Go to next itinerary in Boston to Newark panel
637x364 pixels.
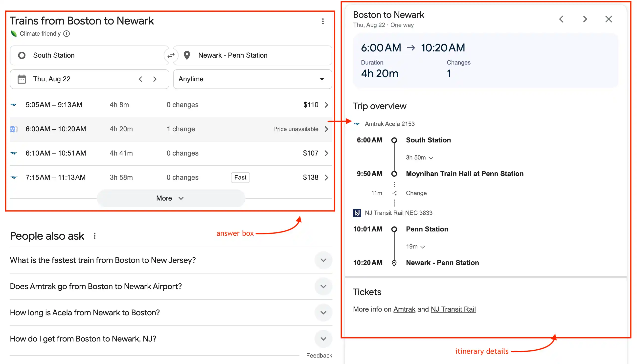pos(585,19)
